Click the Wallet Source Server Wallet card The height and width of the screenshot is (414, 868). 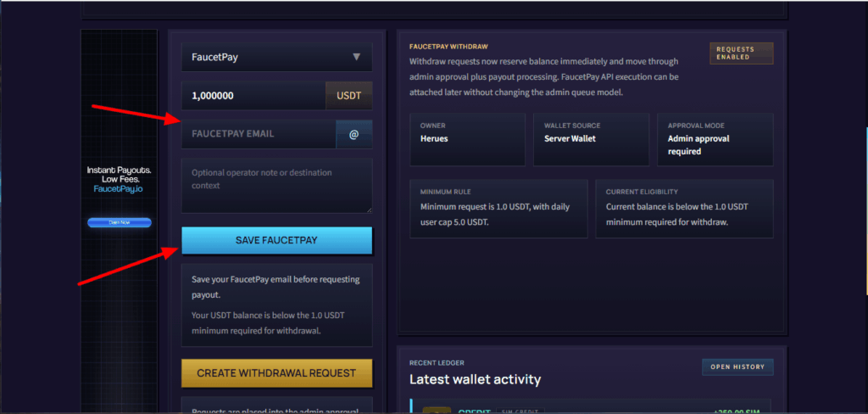pos(591,140)
